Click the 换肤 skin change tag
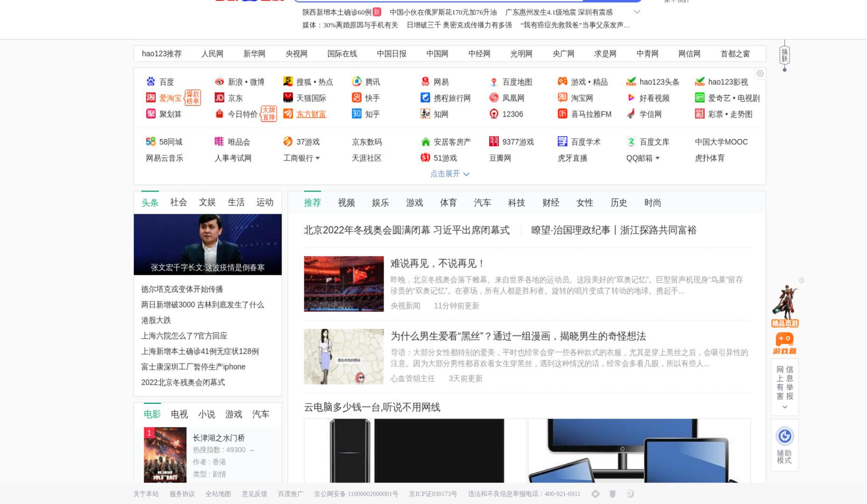This screenshot has width=867, height=504. point(784,55)
